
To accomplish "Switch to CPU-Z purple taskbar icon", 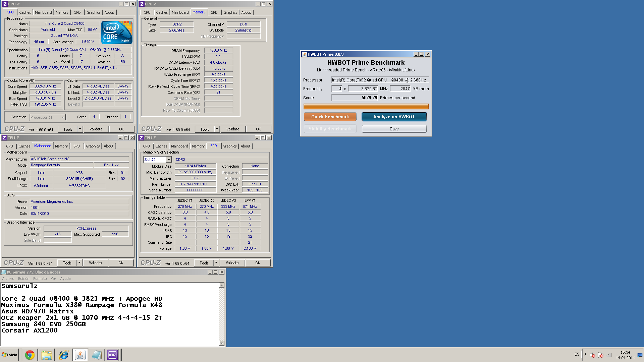I will (112, 355).
